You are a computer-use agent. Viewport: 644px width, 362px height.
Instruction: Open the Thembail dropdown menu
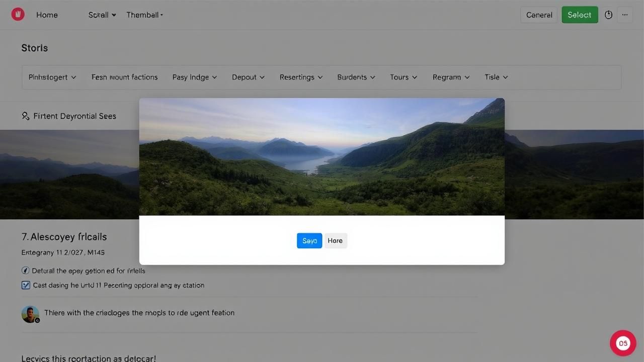click(x=144, y=15)
